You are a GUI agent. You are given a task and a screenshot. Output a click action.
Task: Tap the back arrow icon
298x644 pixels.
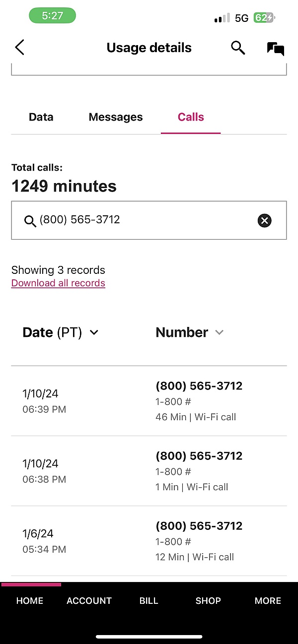point(19,48)
